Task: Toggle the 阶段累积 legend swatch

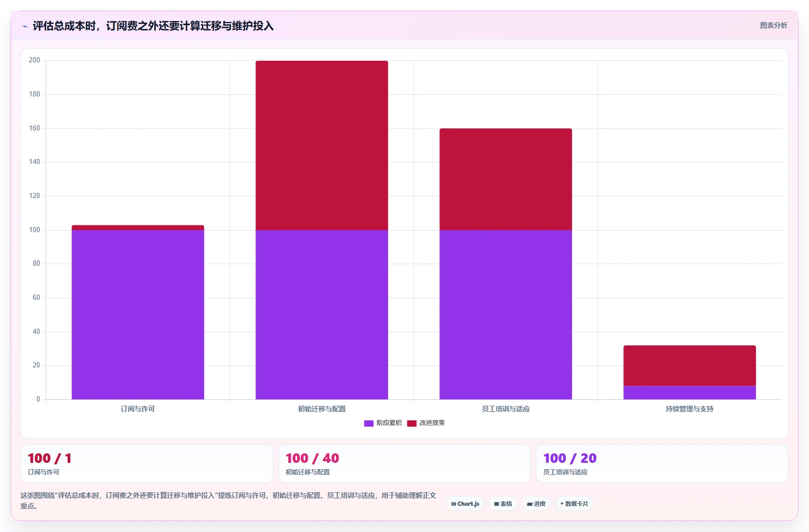Action: 369,424
